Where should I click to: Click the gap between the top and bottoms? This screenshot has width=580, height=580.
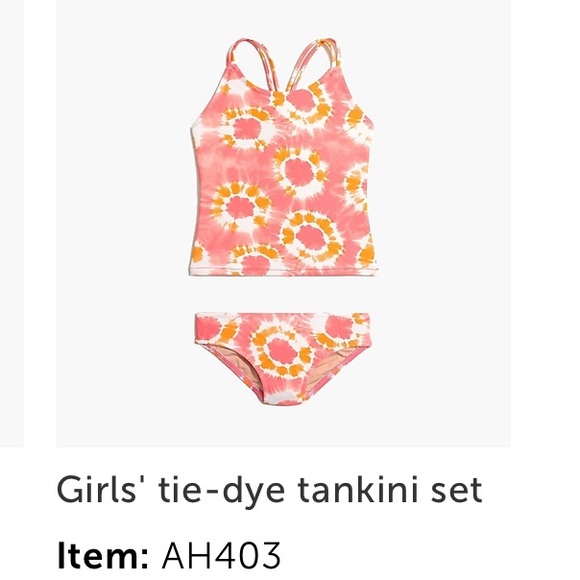(x=283, y=295)
